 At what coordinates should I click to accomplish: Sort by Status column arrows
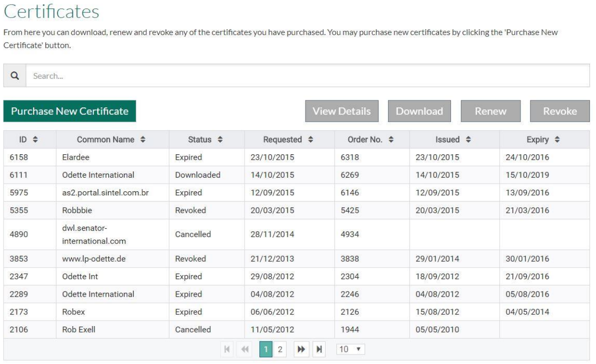click(220, 140)
